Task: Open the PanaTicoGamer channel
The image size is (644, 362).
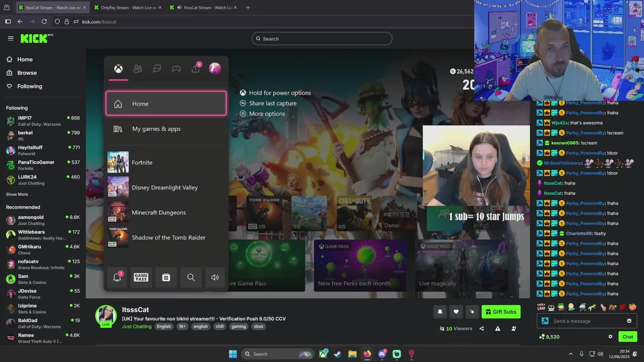Action: click(43, 165)
